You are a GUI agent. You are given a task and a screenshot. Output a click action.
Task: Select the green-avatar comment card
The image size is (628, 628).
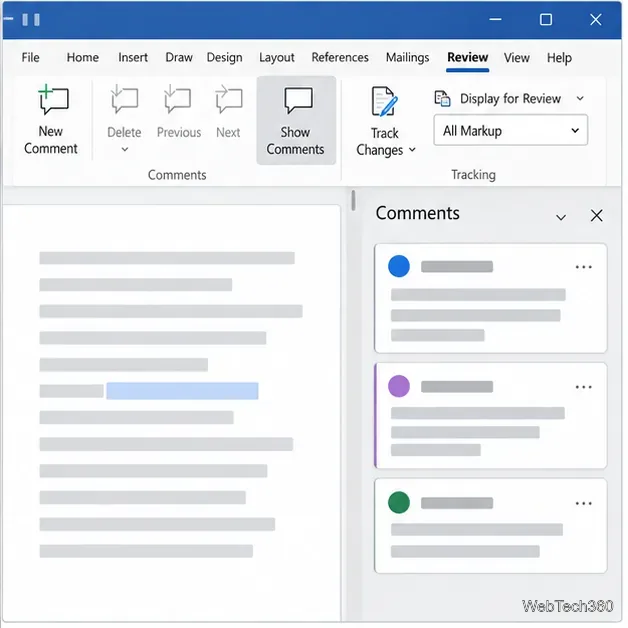(491, 525)
